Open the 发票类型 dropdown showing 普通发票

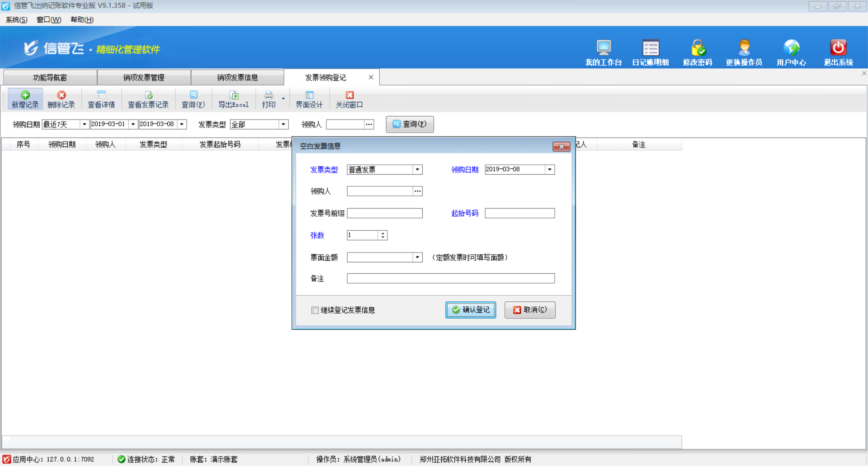point(417,169)
